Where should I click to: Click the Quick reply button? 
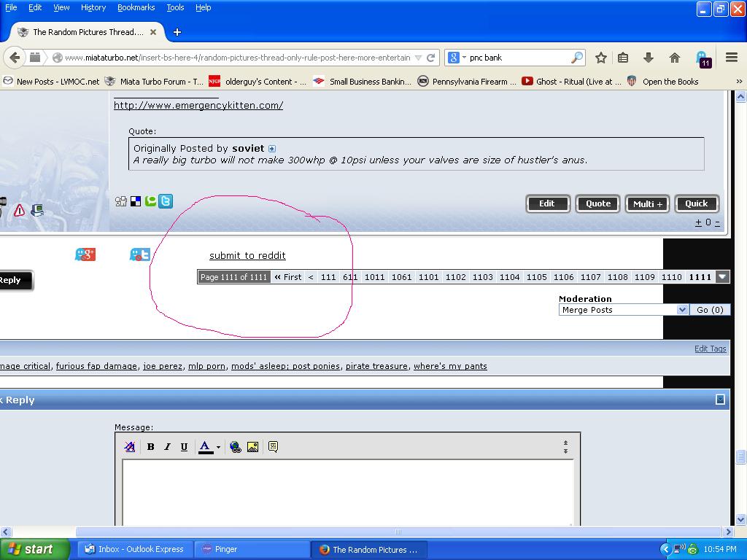tap(696, 204)
